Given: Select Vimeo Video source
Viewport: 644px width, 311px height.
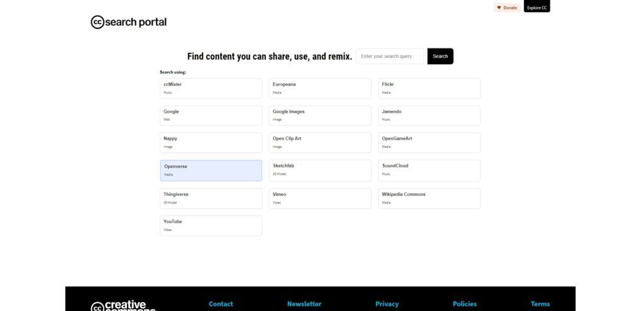Looking at the screenshot, I should tap(320, 199).
